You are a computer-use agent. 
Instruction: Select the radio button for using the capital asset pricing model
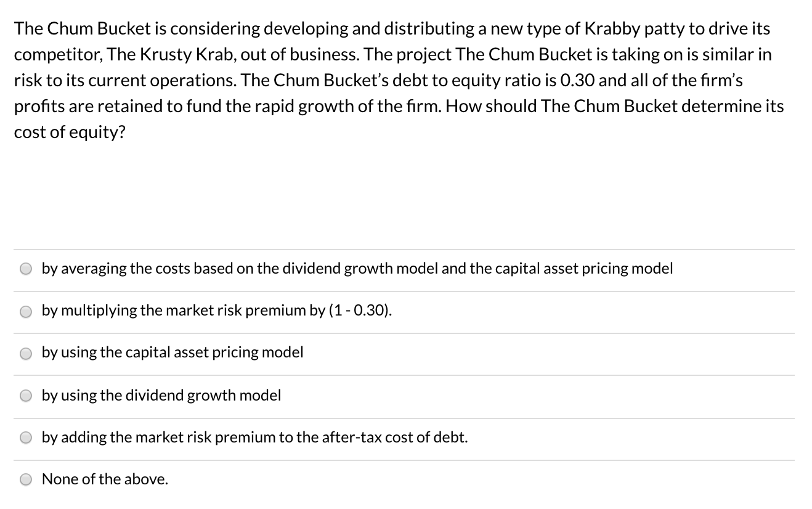[26, 353]
